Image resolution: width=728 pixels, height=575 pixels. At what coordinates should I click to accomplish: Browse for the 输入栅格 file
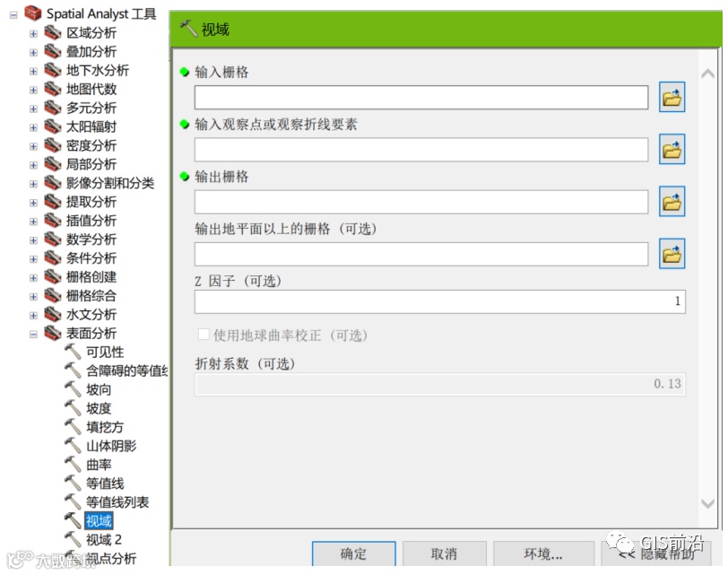pos(672,97)
